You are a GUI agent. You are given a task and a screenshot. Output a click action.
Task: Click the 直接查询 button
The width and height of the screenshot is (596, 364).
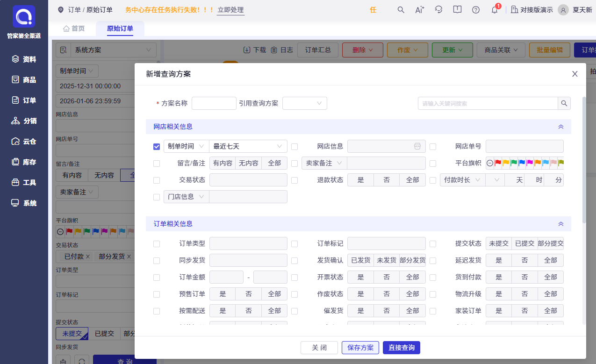pyautogui.click(x=402, y=348)
